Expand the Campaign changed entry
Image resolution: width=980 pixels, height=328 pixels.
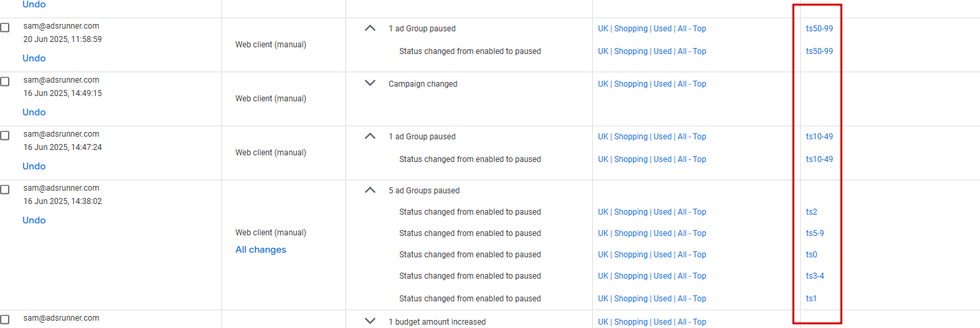tap(370, 84)
